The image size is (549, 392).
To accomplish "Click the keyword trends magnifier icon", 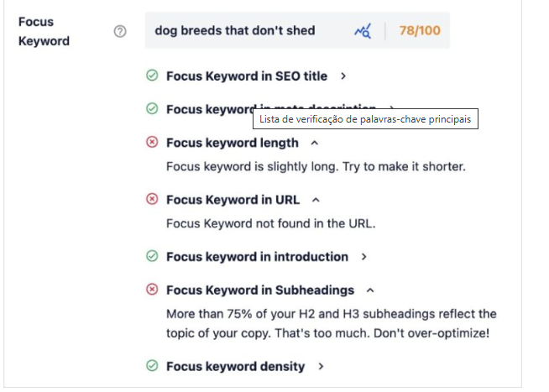I will (x=362, y=31).
